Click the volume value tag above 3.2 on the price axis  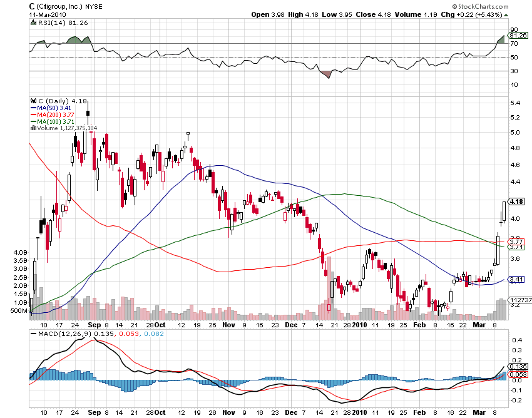click(520, 300)
